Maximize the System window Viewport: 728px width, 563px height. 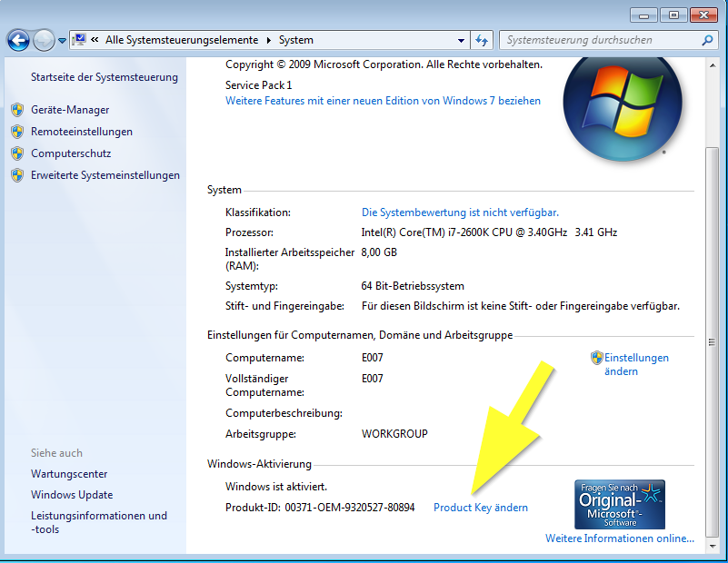(673, 15)
